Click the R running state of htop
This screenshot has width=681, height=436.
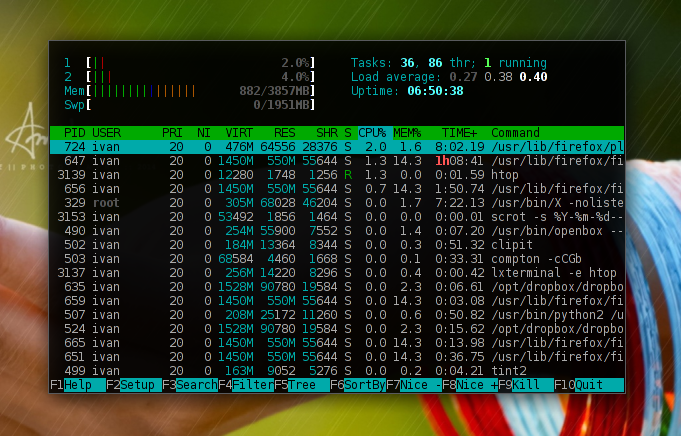tap(348, 175)
